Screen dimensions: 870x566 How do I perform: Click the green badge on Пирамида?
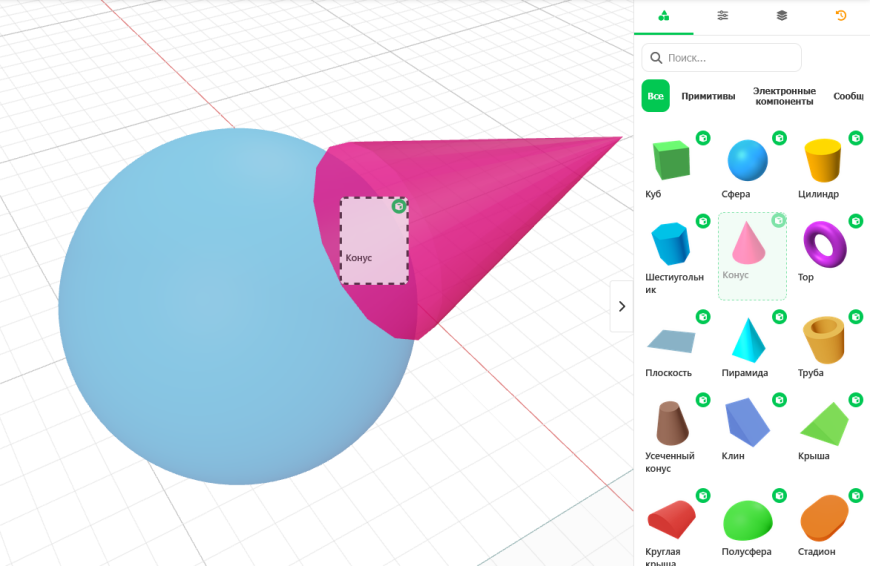(x=780, y=317)
